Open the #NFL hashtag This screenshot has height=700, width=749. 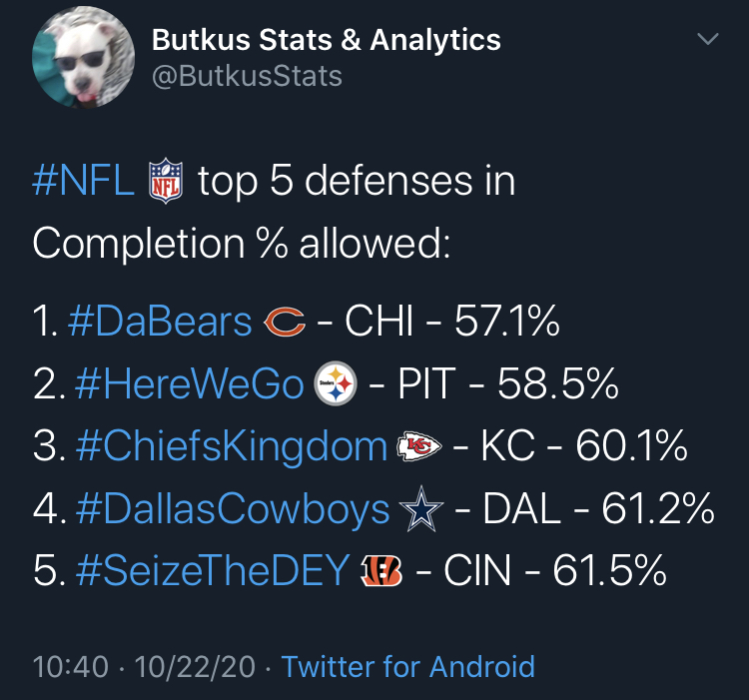[x=83, y=181]
